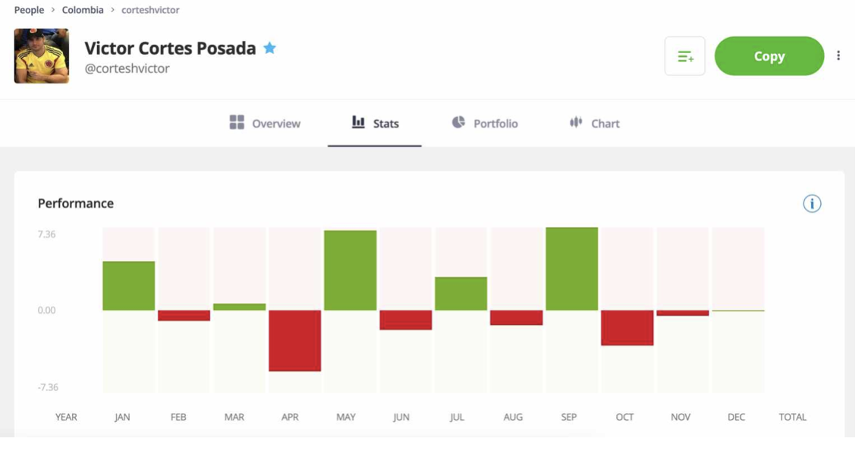Viewport: 868px width, 454px height.
Task: Click the red October performance bar
Action: coord(627,327)
